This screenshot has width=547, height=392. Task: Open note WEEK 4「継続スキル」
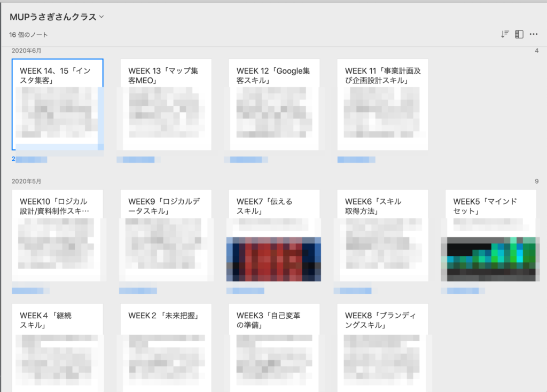58,348
